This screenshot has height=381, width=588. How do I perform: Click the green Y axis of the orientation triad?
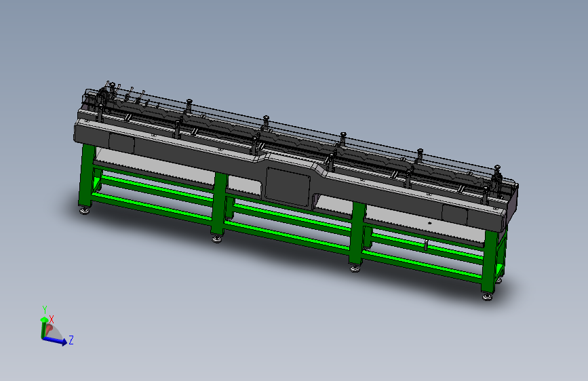pos(43,327)
